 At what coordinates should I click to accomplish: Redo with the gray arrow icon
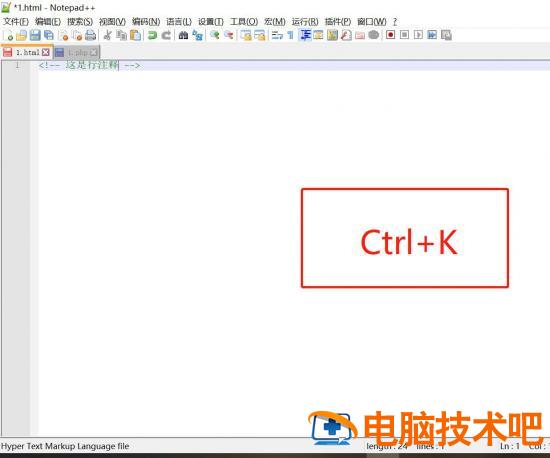[x=166, y=35]
